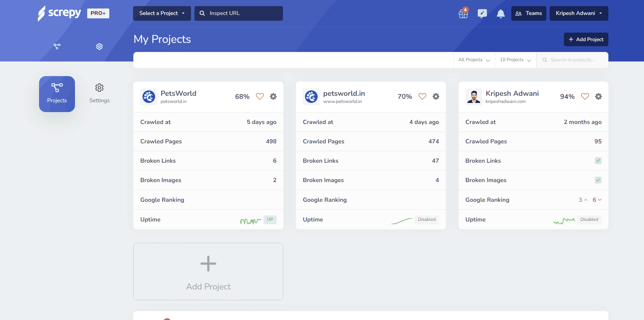This screenshot has width=644, height=320.
Task: Click the PetsWorld uptime sparkline chart
Action: (251, 221)
